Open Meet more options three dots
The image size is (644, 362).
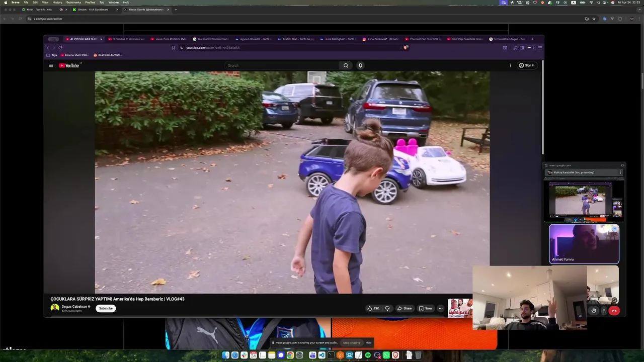(604, 311)
